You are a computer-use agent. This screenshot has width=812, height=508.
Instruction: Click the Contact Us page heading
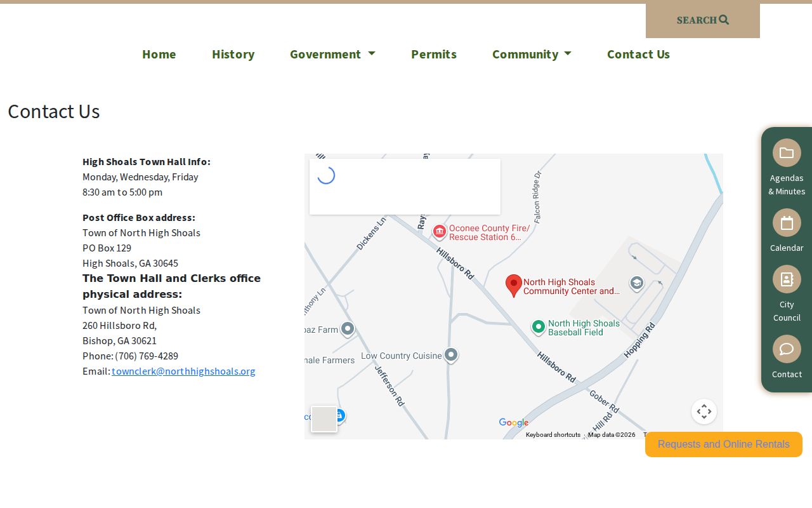[54, 111]
